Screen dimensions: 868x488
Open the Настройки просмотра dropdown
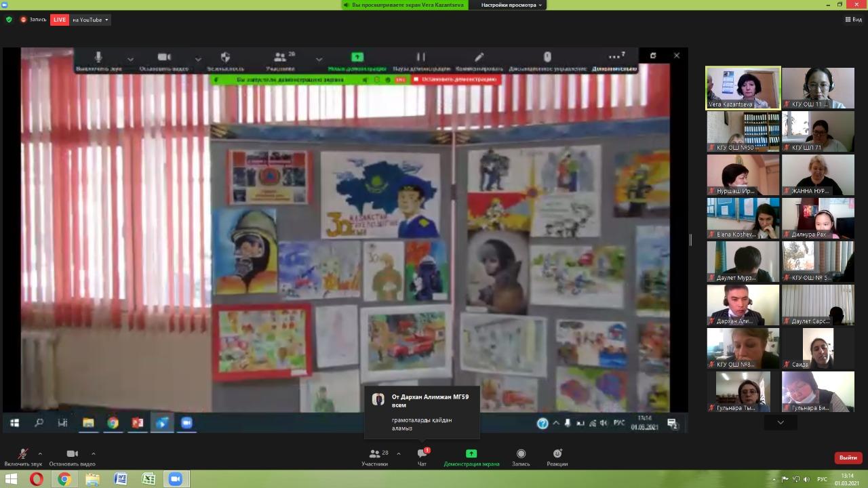coord(512,5)
